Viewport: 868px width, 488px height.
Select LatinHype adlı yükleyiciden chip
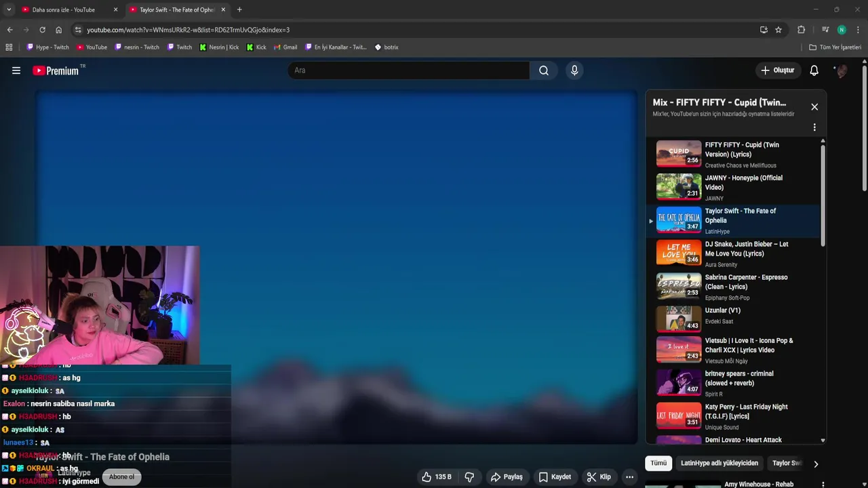(719, 464)
